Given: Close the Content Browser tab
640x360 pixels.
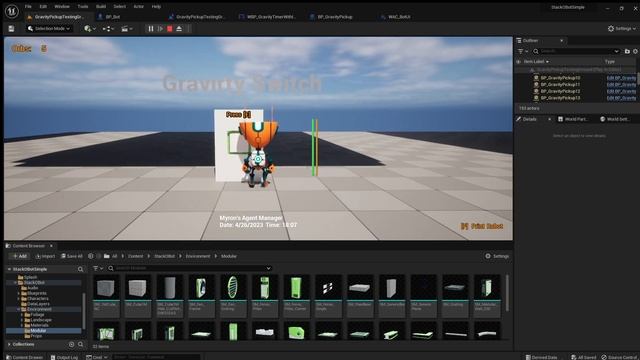Looking at the screenshot, I should coord(51,246).
